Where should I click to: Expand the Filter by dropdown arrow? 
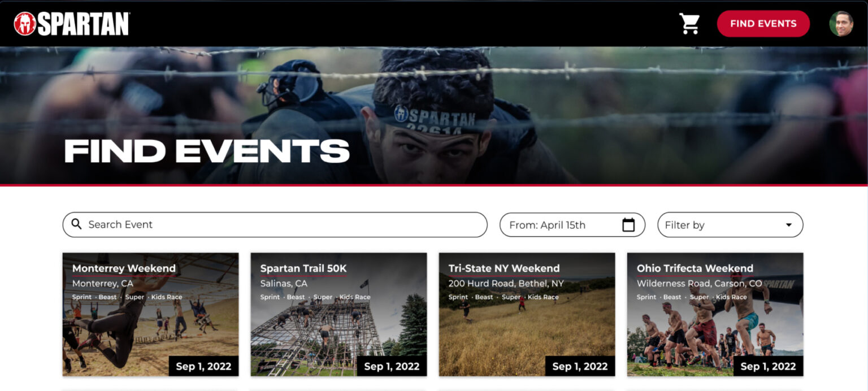click(x=789, y=225)
